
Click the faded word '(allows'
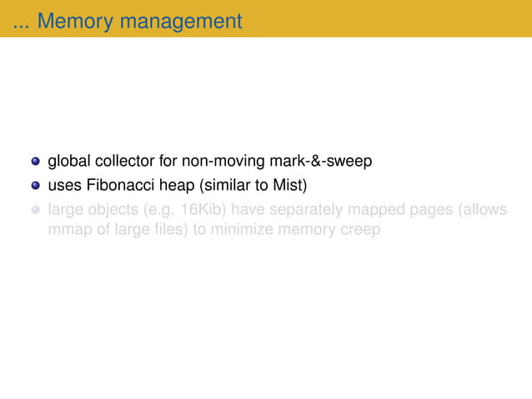click(x=483, y=210)
